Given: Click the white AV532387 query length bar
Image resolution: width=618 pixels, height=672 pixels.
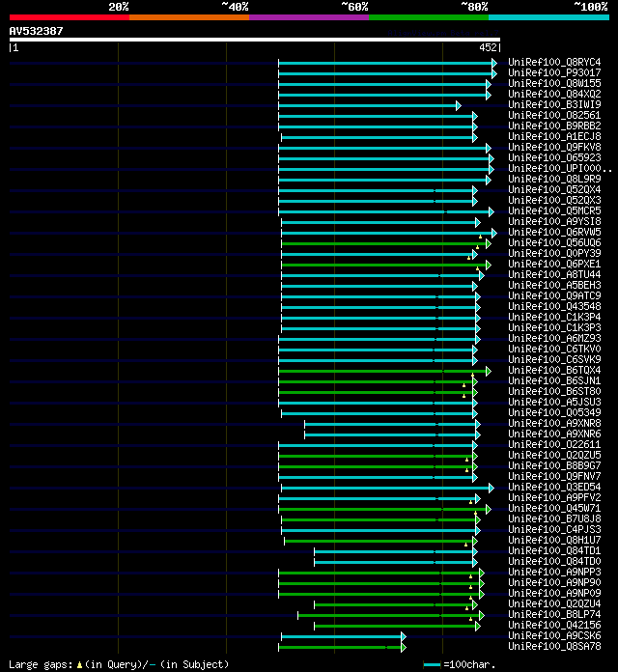Looking at the screenshot, I should [x=255, y=40].
